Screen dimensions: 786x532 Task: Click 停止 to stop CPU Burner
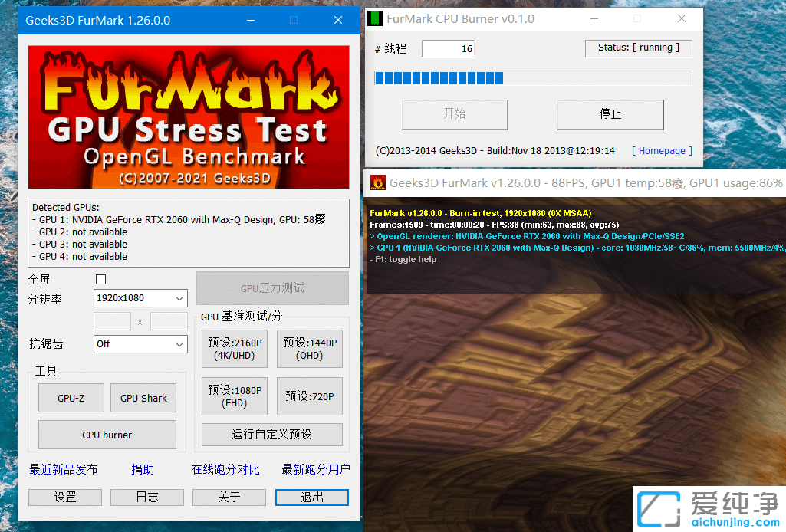610,114
